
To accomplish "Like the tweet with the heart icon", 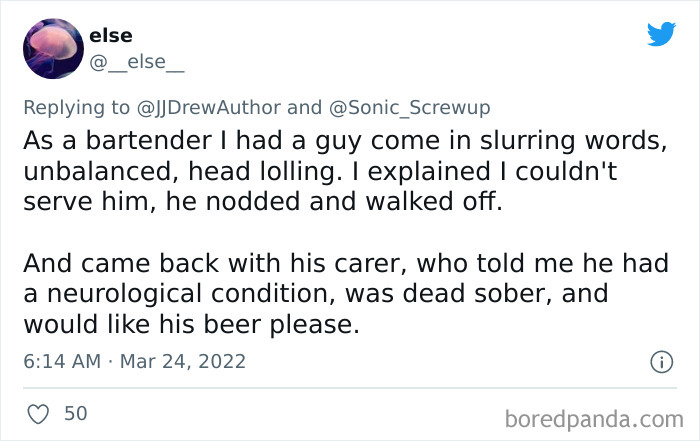I will pos(36,413).
